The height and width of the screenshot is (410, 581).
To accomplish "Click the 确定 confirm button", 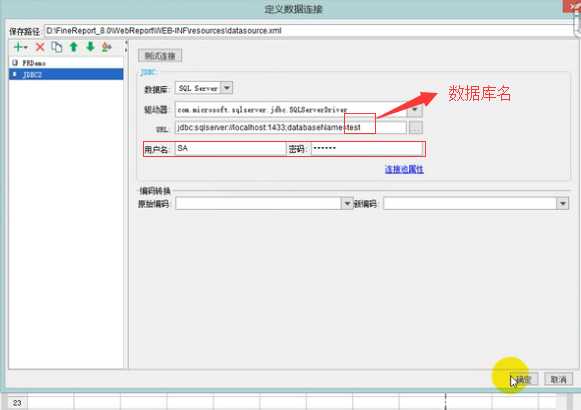I will [x=523, y=380].
